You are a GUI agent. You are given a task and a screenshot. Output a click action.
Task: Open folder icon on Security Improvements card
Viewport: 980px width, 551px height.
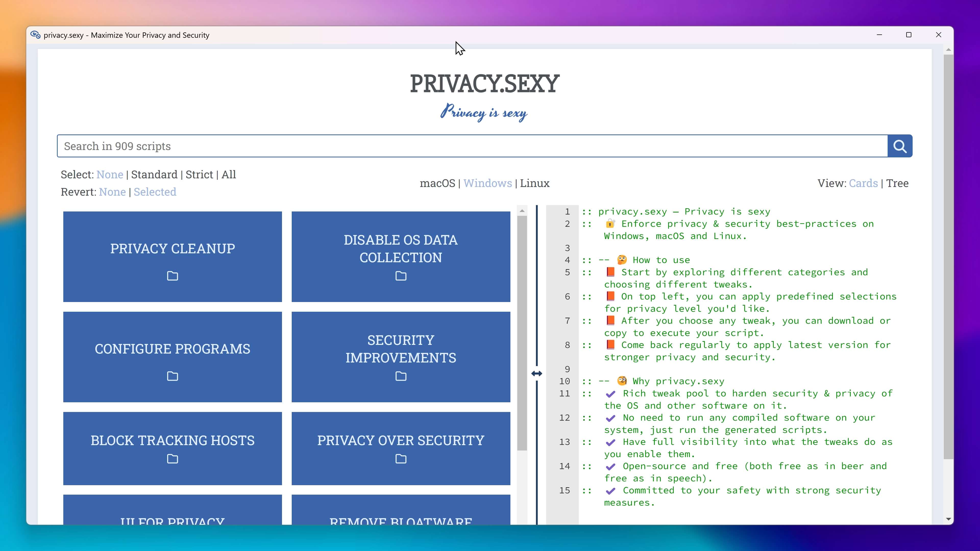[x=401, y=376]
